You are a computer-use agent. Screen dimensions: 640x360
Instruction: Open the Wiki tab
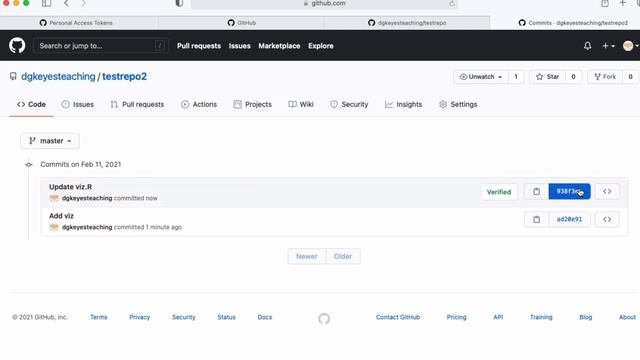(301, 104)
